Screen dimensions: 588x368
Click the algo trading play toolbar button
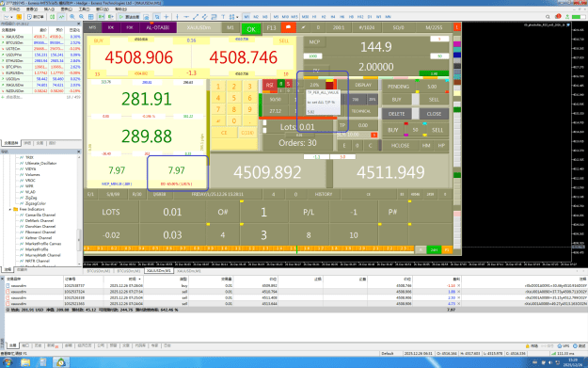click(130, 17)
